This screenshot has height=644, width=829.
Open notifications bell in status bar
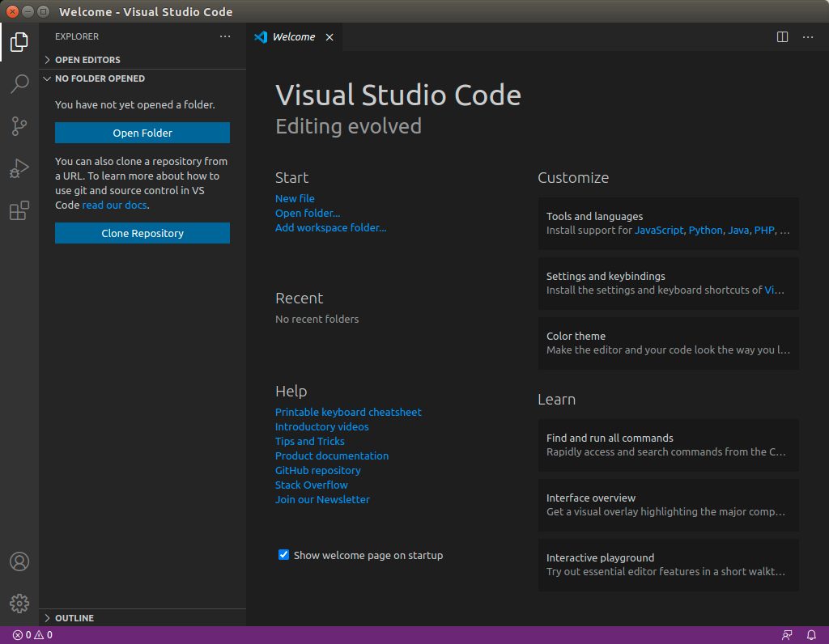point(811,635)
